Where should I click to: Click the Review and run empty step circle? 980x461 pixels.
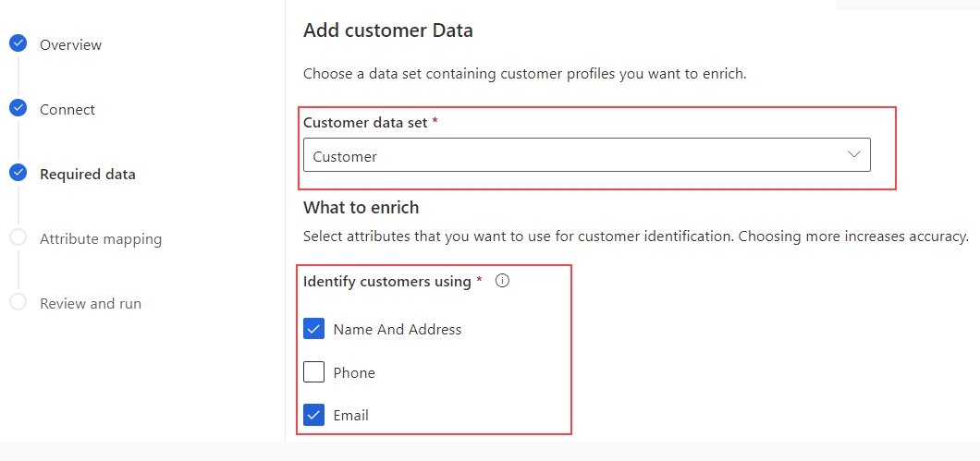tap(18, 302)
